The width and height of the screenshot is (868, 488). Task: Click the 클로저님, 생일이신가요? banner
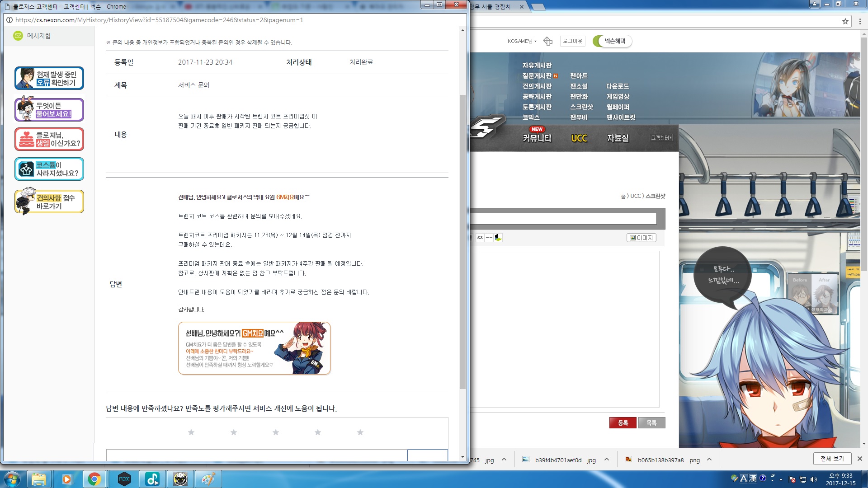click(x=49, y=139)
